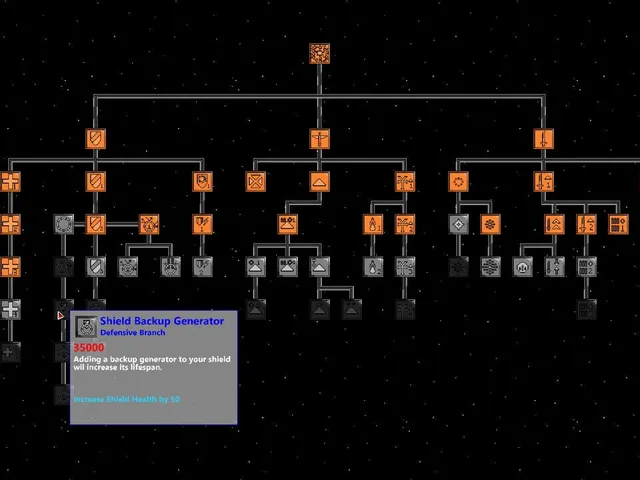Select the gray circle-with-bars node
The image size is (640, 480).
coord(522,267)
